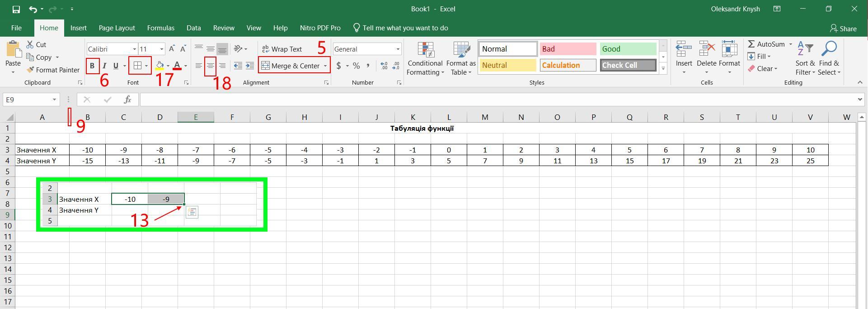Open Merge & Center dropdown arrow

click(325, 66)
